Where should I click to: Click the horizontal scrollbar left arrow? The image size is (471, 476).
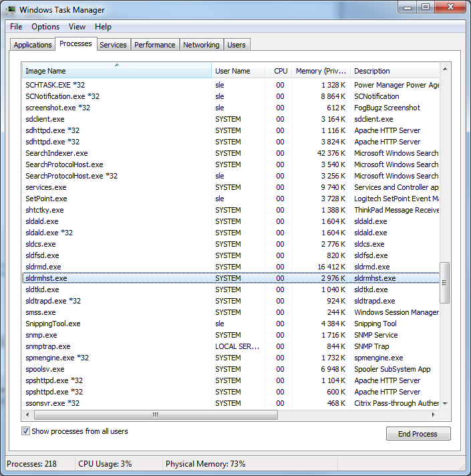27,414
